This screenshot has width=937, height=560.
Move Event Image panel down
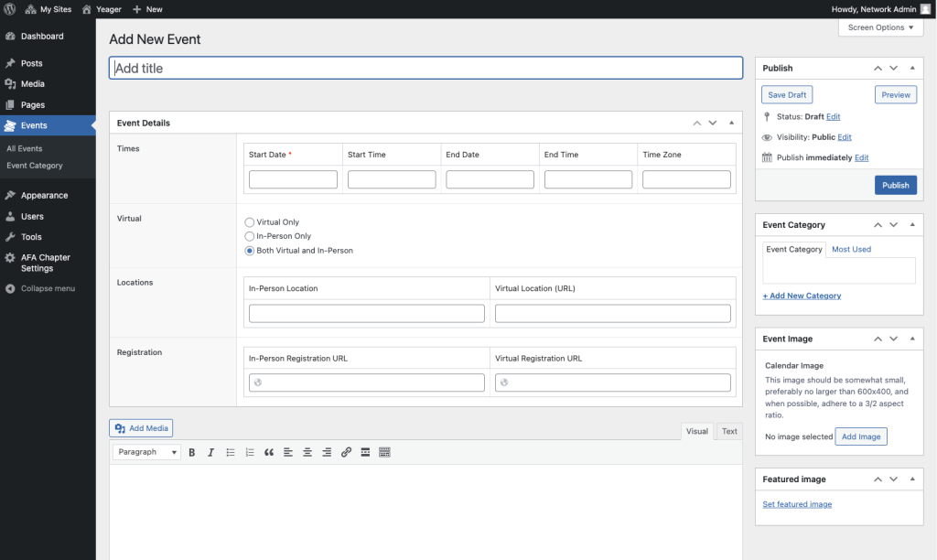pyautogui.click(x=893, y=339)
